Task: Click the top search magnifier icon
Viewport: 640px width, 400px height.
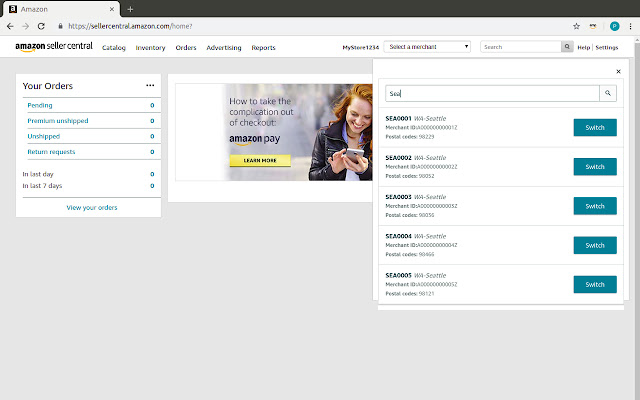Action: click(x=567, y=47)
